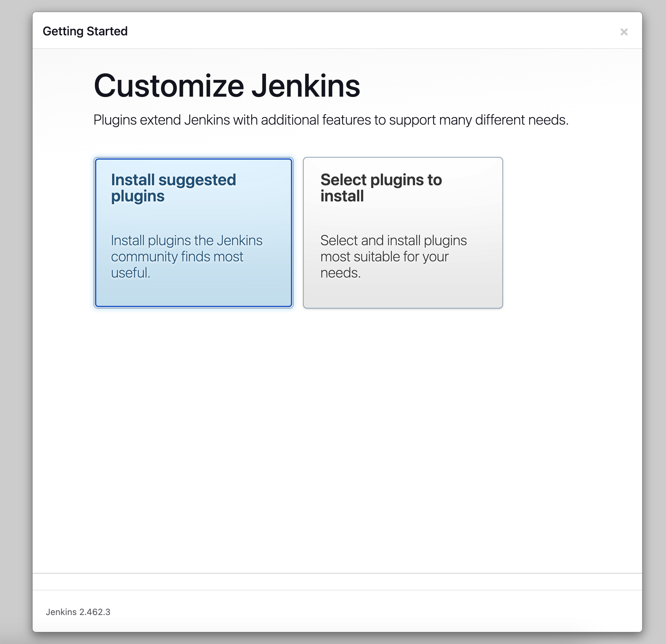Click the Customize Jenkins main heading
666x644 pixels.
click(227, 86)
